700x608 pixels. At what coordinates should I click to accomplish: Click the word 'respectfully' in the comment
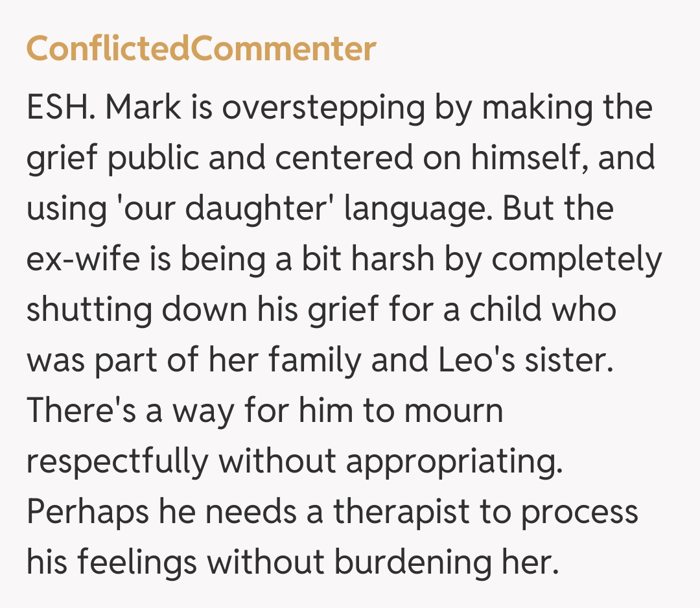[117, 462]
